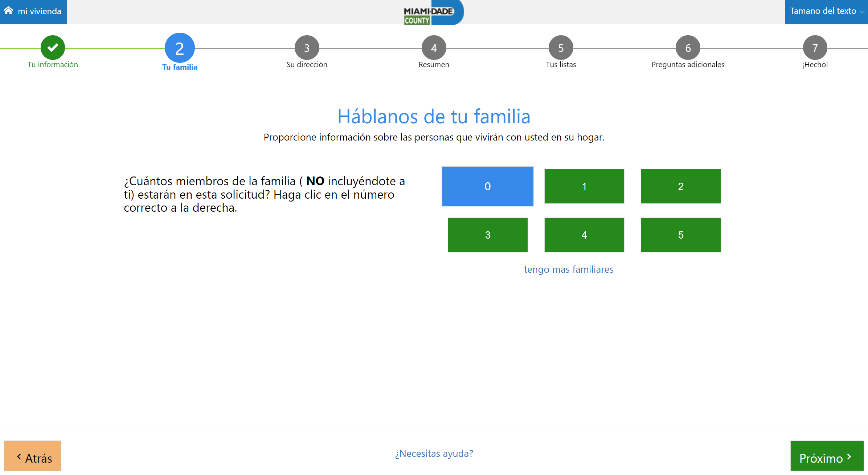Viewport: 868px width, 475px height.
Task: Choose 4 family members
Action: pos(584,235)
